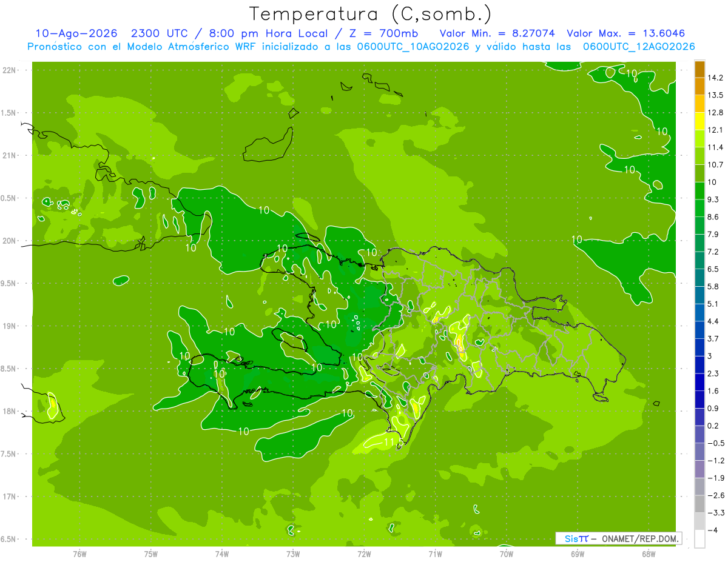The height and width of the screenshot is (562, 728).
Task: Click the "12.1" colorbar value
Action: 715,130
